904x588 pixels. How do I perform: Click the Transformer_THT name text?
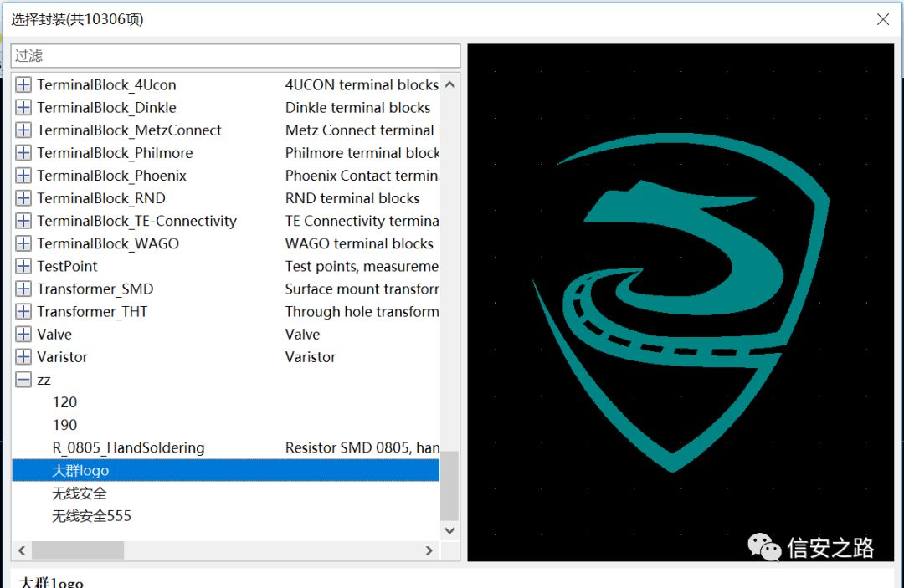[92, 312]
